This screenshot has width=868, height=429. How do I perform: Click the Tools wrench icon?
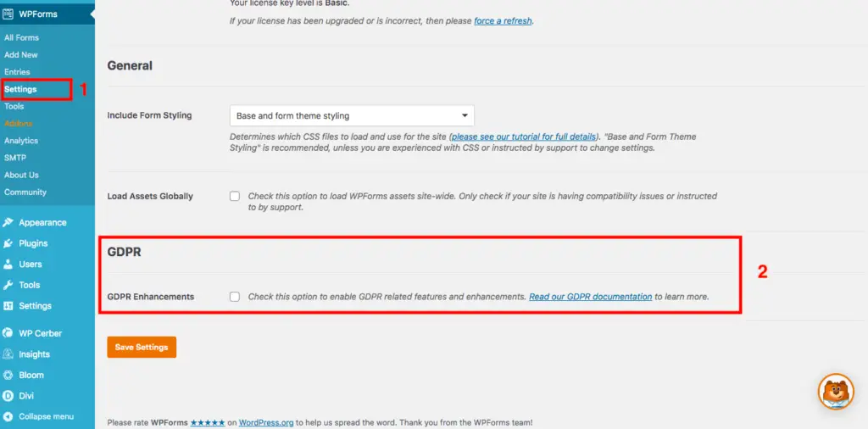coord(8,285)
